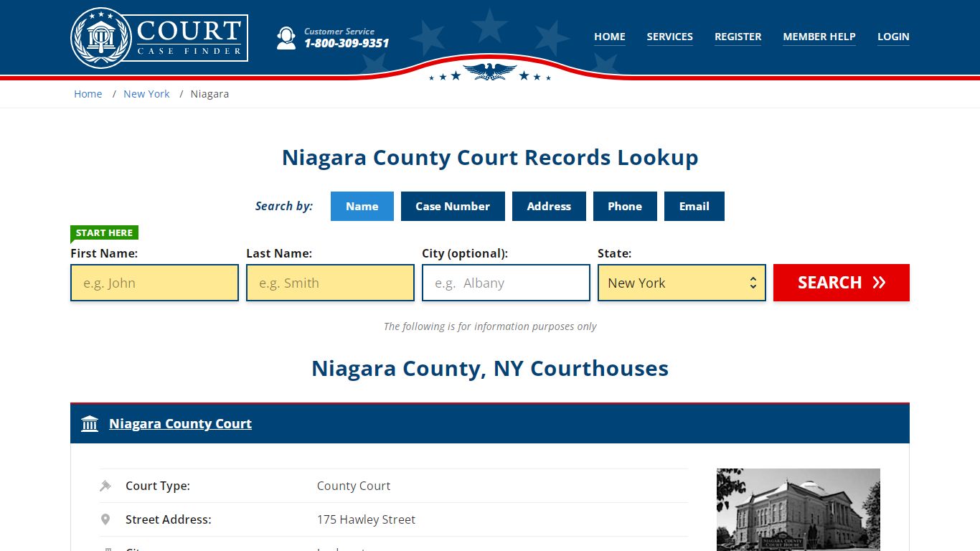
Task: Click the Last Name input field
Action: pyautogui.click(x=330, y=283)
